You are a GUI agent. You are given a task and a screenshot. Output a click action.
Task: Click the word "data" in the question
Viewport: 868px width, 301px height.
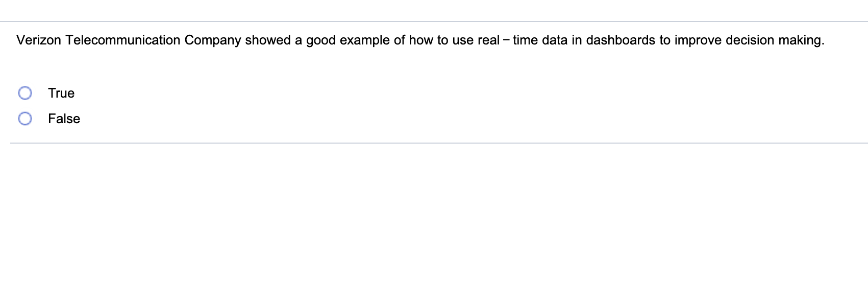click(555, 40)
